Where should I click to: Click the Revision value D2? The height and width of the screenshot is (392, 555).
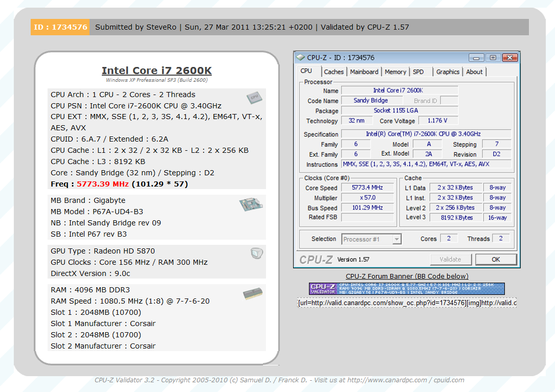tap(497, 154)
